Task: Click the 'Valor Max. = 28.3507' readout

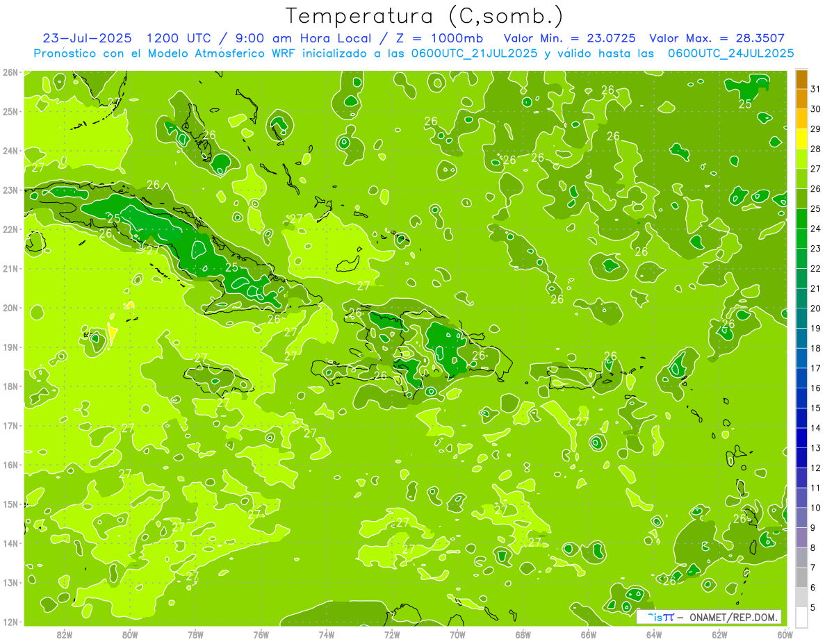Action: click(717, 38)
